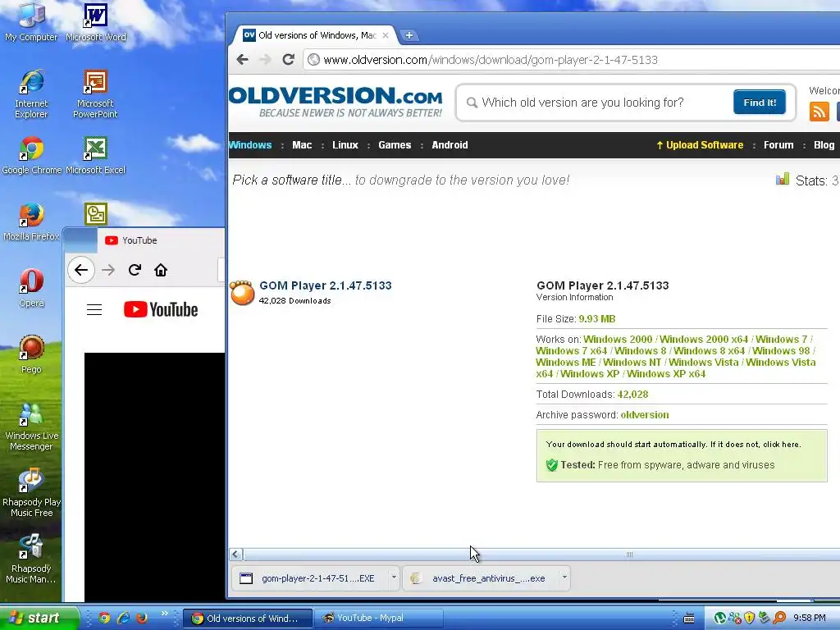This screenshot has height=630, width=840.
Task: Click the uTorrent tray icon
Action: [720, 619]
